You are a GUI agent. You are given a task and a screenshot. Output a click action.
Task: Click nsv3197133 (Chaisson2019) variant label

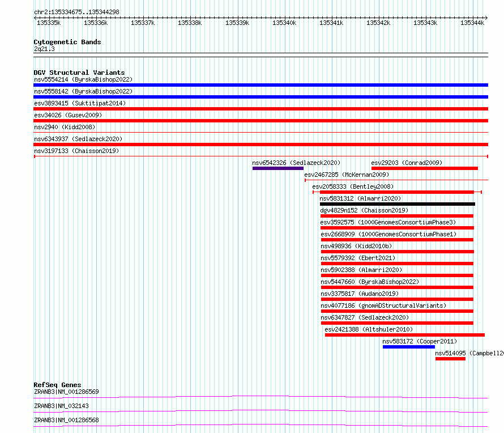(76, 151)
